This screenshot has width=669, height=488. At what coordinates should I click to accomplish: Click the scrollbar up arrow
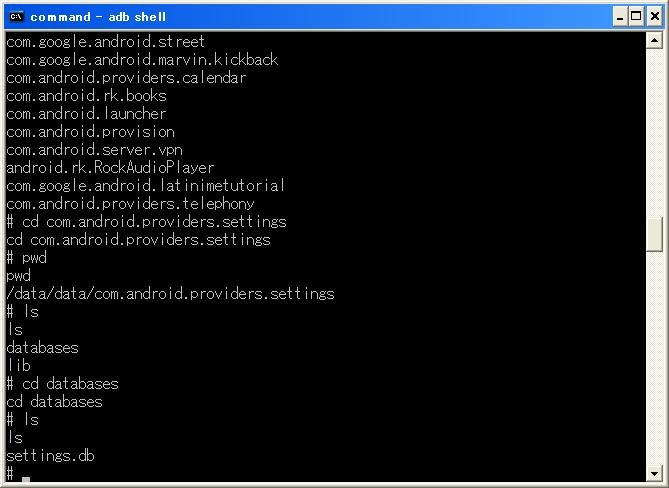(x=654, y=41)
